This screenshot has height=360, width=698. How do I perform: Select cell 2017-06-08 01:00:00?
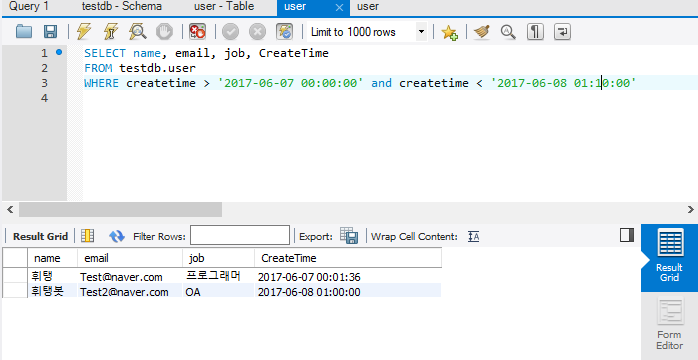click(x=348, y=291)
